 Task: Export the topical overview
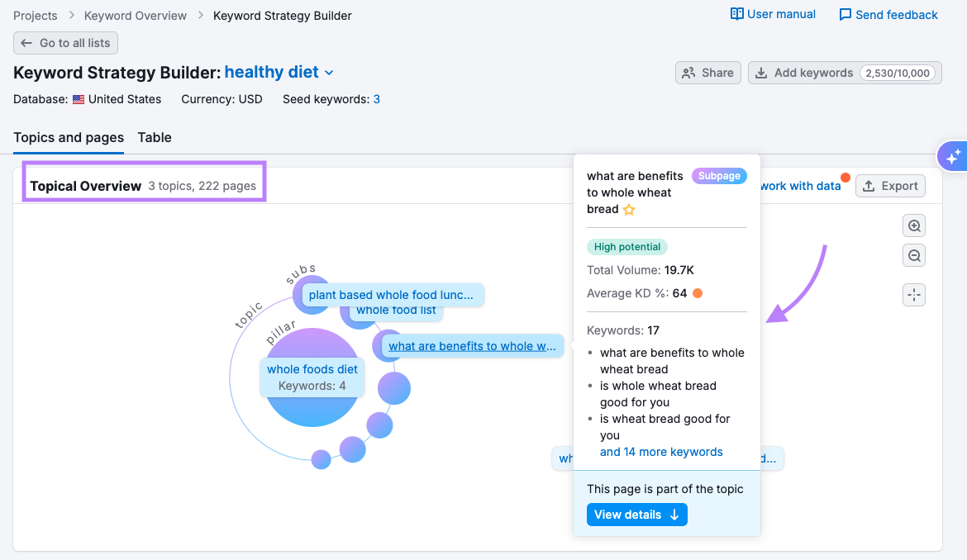[890, 186]
